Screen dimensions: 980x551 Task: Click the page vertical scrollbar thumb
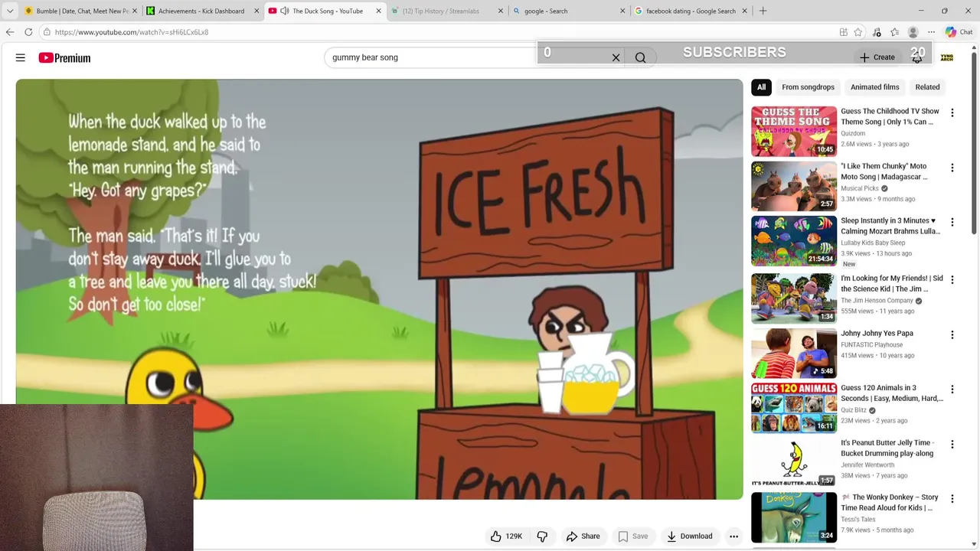(x=974, y=142)
